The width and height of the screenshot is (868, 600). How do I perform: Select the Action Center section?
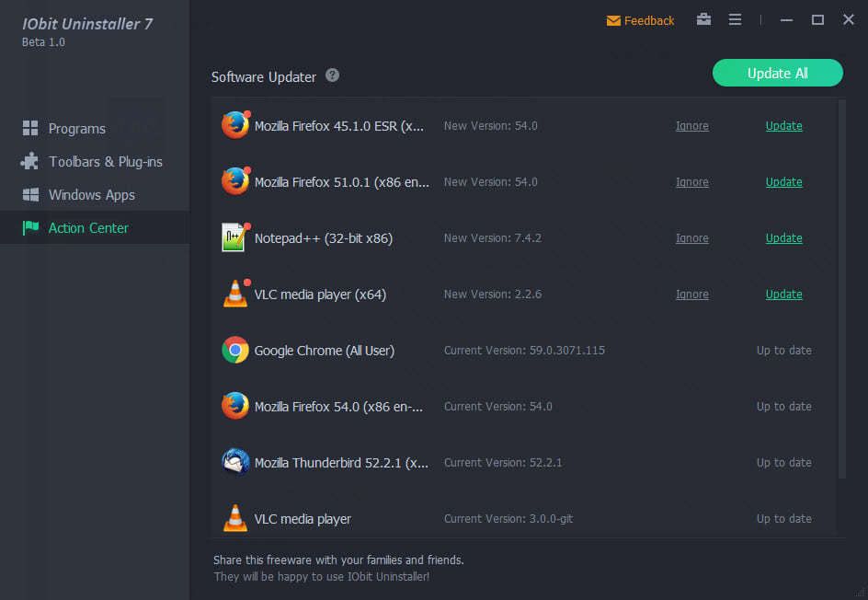point(95,227)
